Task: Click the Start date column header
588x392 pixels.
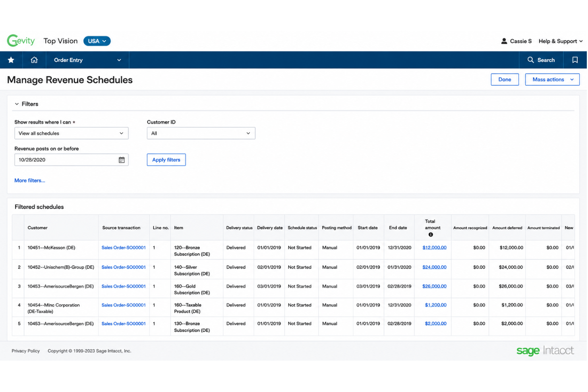Action: [368, 228]
